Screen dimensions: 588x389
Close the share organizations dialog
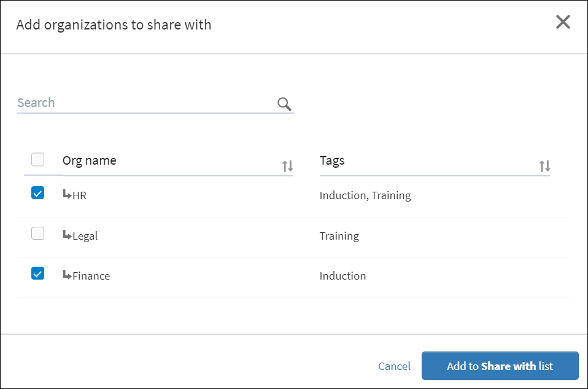pyautogui.click(x=563, y=23)
